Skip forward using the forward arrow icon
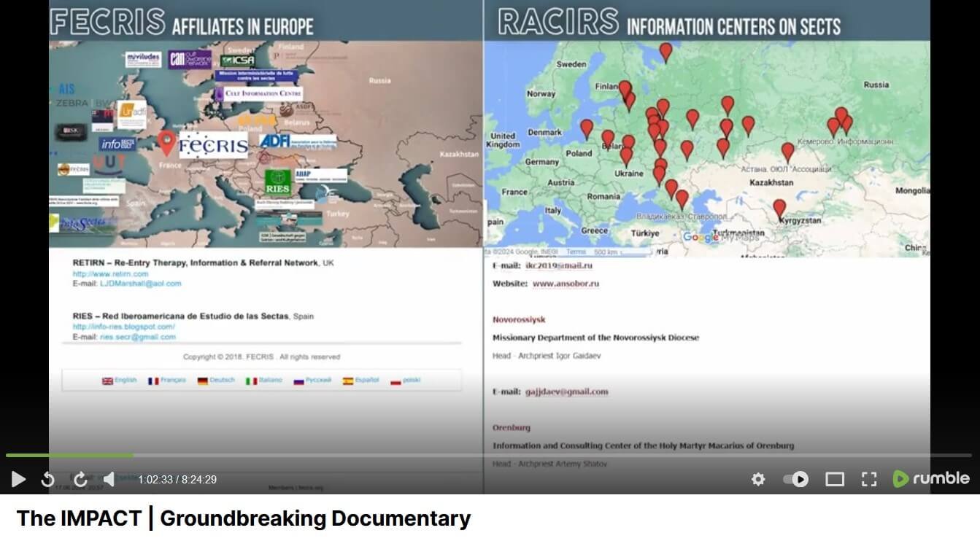 (80, 479)
